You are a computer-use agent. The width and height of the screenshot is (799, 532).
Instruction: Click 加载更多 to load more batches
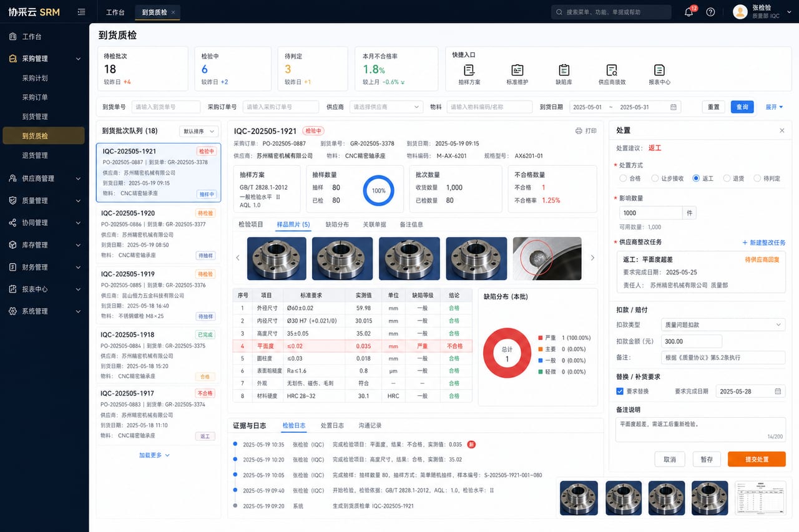tap(154, 455)
